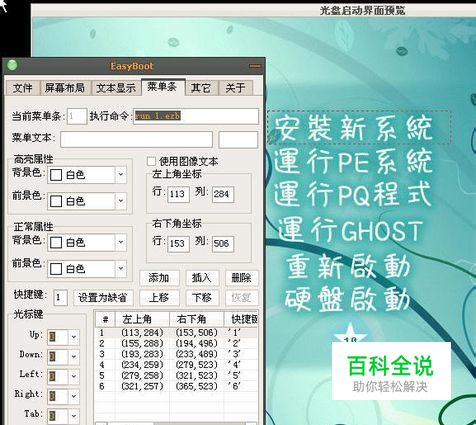Screen dimensions: 476x425
Task: Click the 快捷键 column header in list
Action: coord(241,320)
